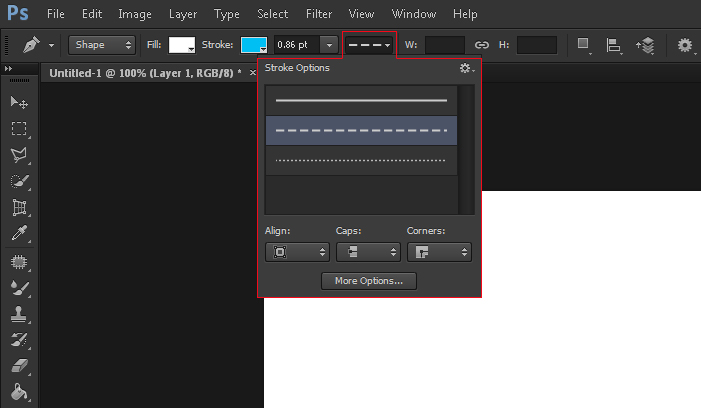Click the blue Stroke color swatch
This screenshot has height=408, width=701.
254,45
